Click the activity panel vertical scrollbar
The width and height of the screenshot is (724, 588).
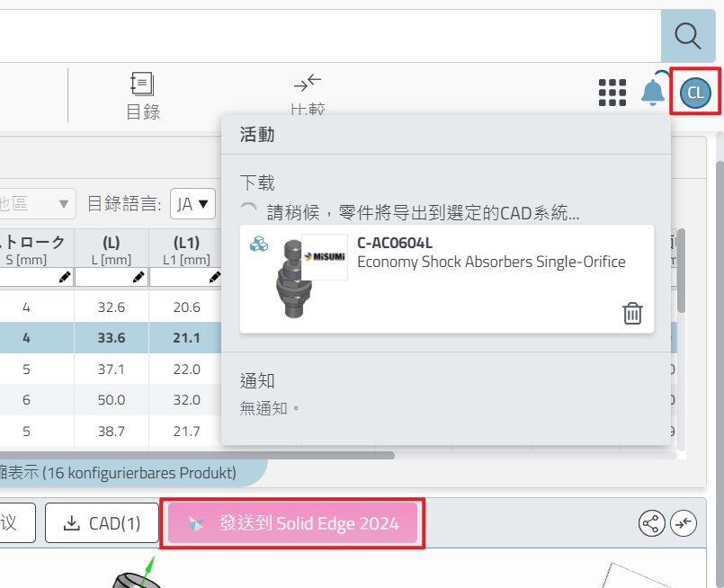tap(681, 271)
